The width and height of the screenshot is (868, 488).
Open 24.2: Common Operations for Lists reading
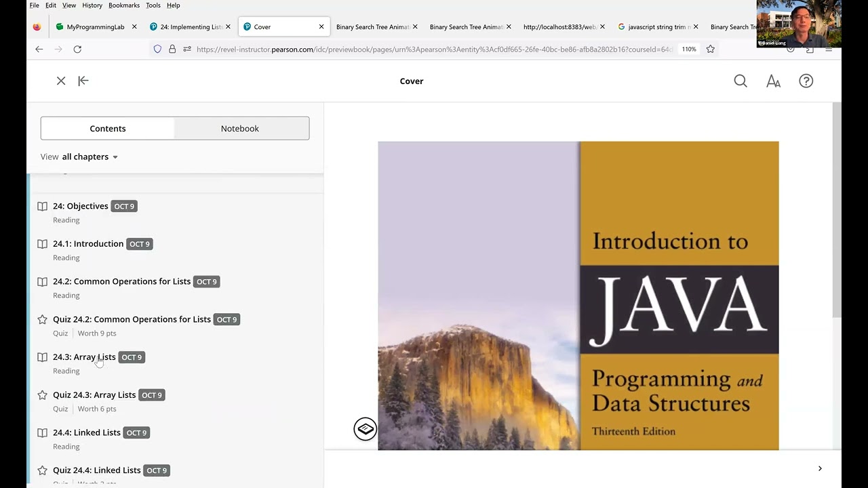[x=121, y=281]
